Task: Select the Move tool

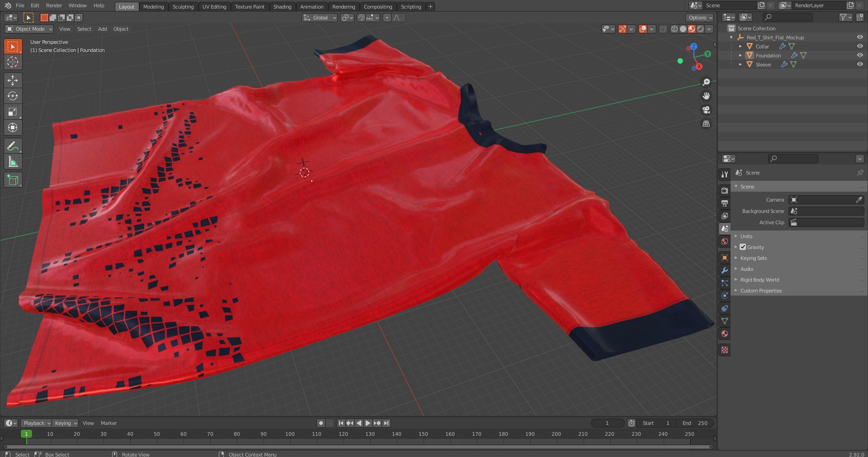Action: pyautogui.click(x=13, y=80)
